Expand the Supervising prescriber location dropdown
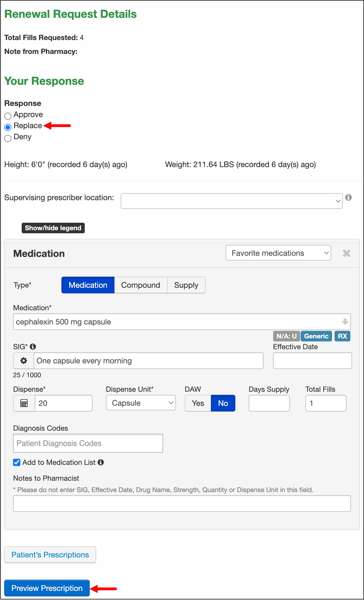 231,201
